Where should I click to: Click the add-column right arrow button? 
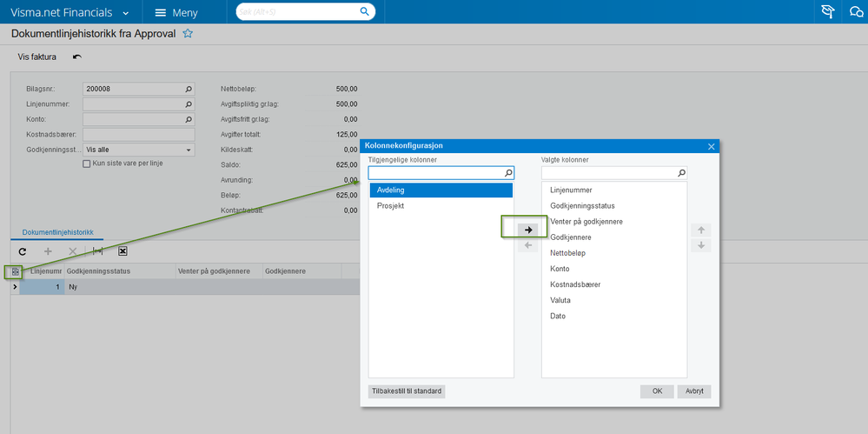(x=527, y=230)
